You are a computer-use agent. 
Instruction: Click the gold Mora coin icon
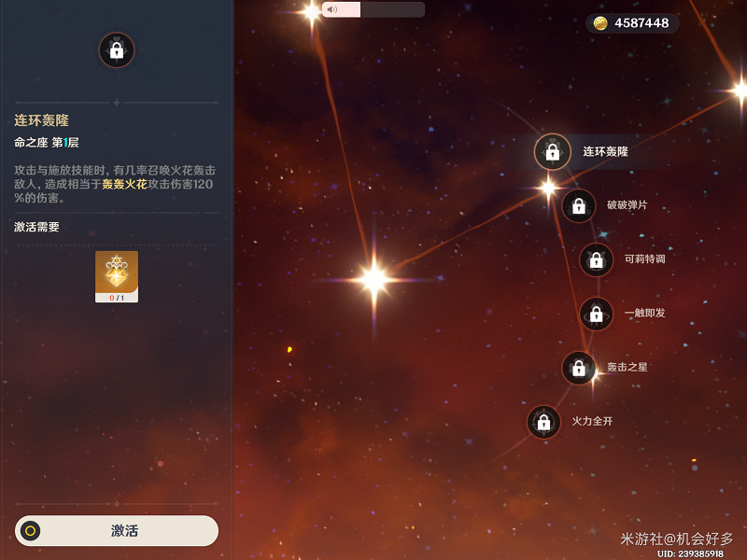click(x=600, y=22)
